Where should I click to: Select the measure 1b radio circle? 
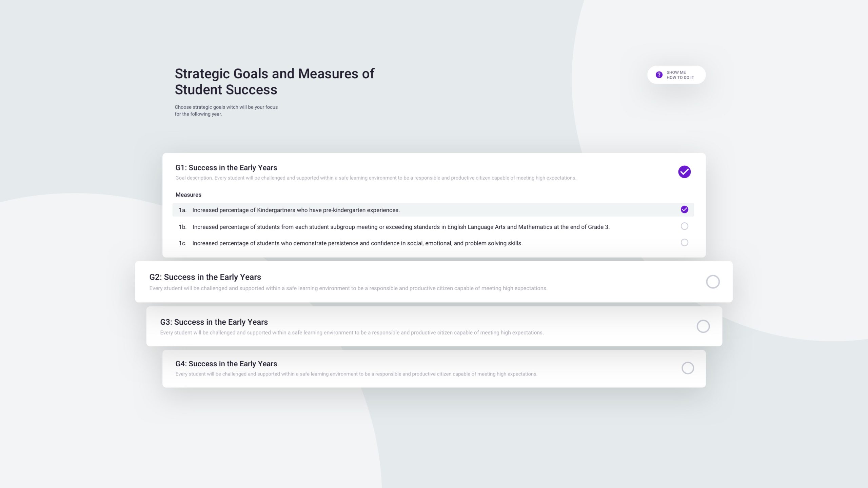(x=684, y=226)
